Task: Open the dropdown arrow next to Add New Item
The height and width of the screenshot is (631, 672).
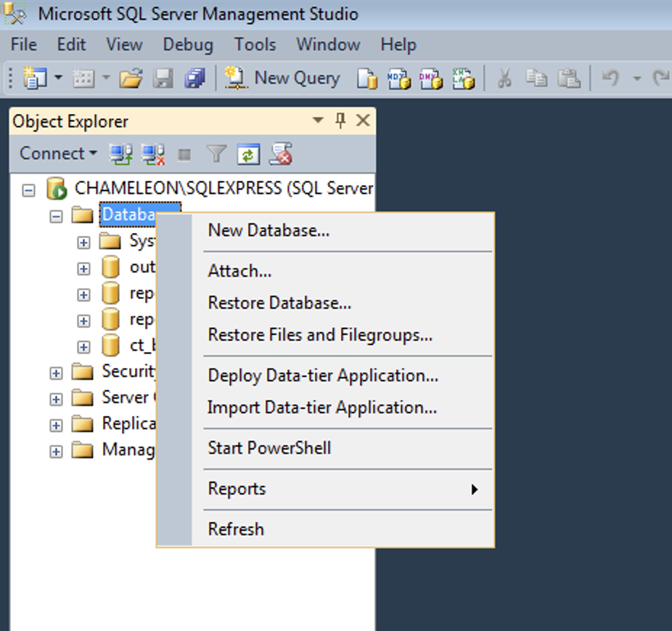Action: point(106,78)
